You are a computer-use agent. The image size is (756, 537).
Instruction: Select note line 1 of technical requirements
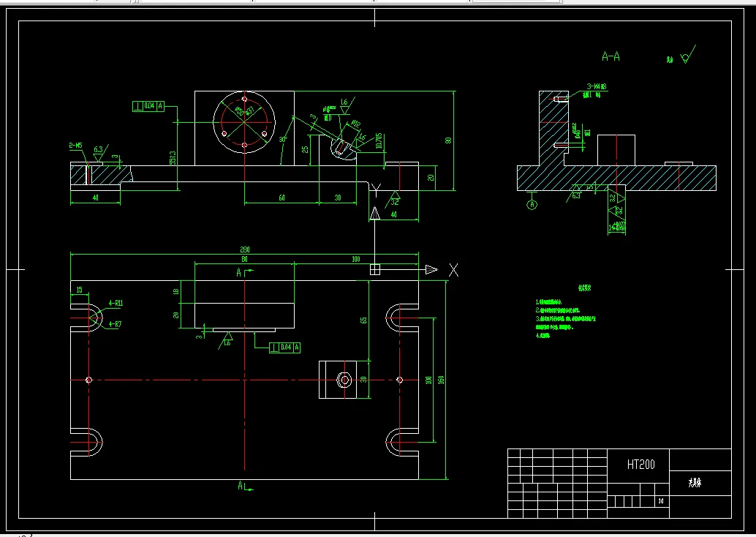pyautogui.click(x=548, y=302)
